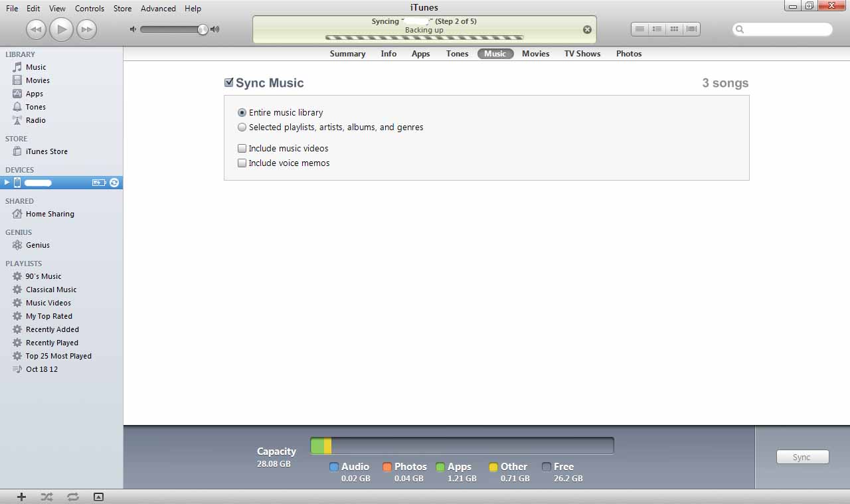Open Help menu
Viewport: 850px width, 504px height.
click(x=193, y=9)
